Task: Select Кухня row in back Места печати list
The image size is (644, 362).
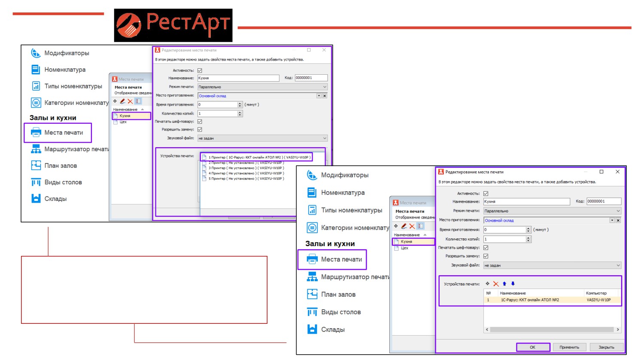Action: [x=131, y=116]
